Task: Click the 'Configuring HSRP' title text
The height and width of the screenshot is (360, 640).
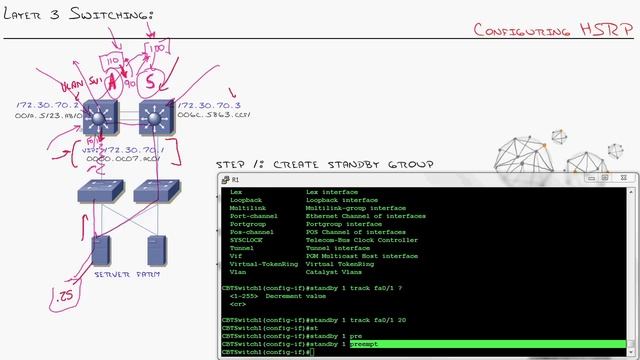Action: tap(553, 29)
